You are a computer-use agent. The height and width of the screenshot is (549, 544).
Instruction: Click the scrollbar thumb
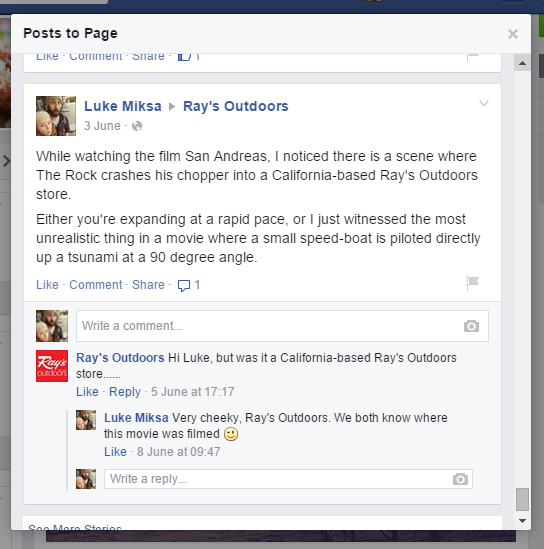click(522, 500)
